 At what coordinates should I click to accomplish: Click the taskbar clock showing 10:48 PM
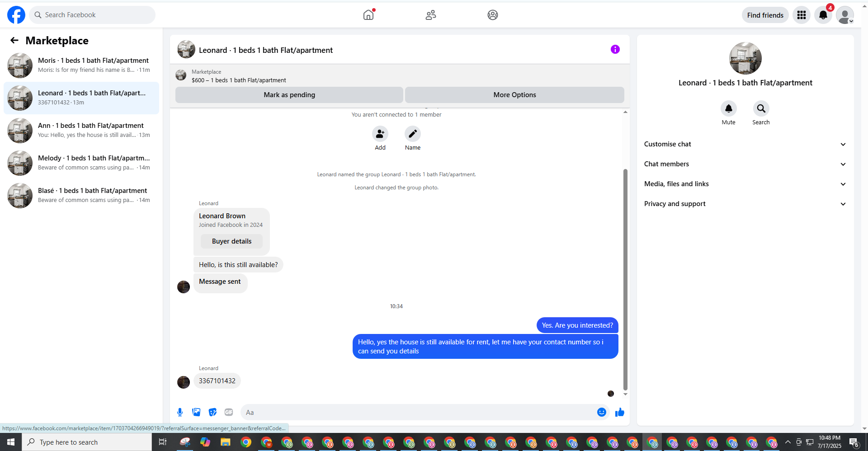click(x=830, y=442)
